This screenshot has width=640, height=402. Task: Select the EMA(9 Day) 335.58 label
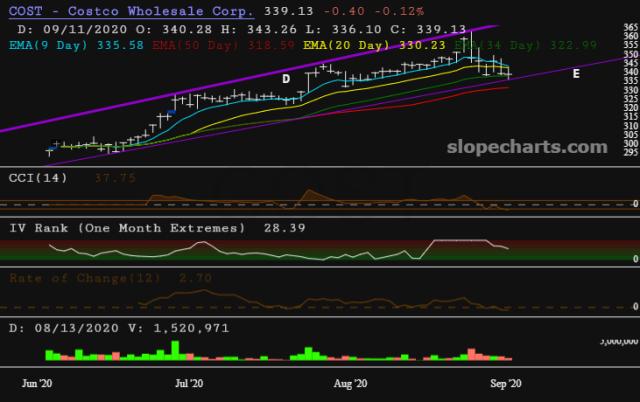click(76, 45)
